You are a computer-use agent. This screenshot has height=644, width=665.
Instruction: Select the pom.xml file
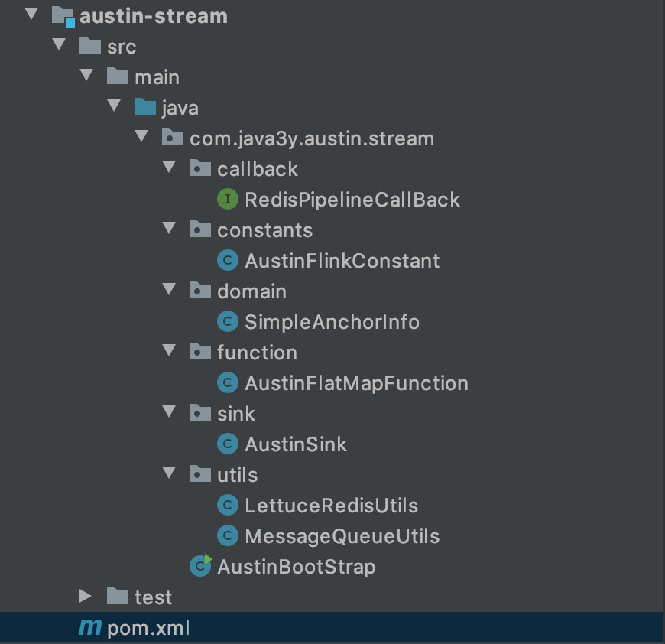pos(148,628)
